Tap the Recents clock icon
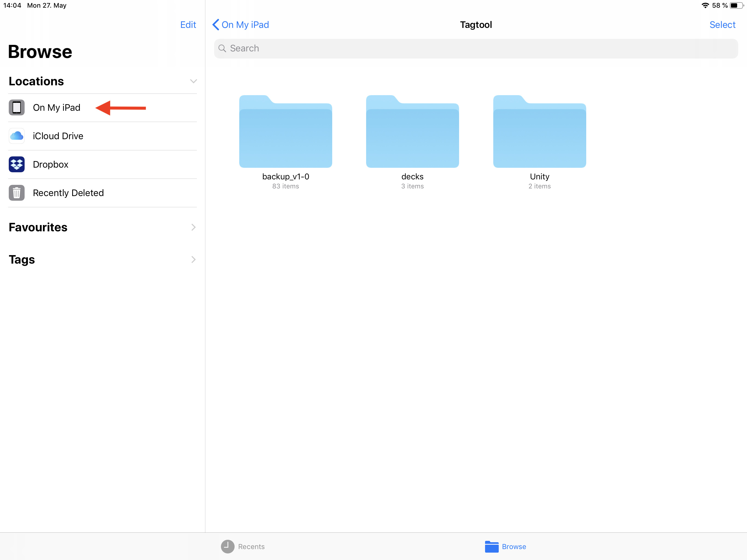 (x=227, y=547)
